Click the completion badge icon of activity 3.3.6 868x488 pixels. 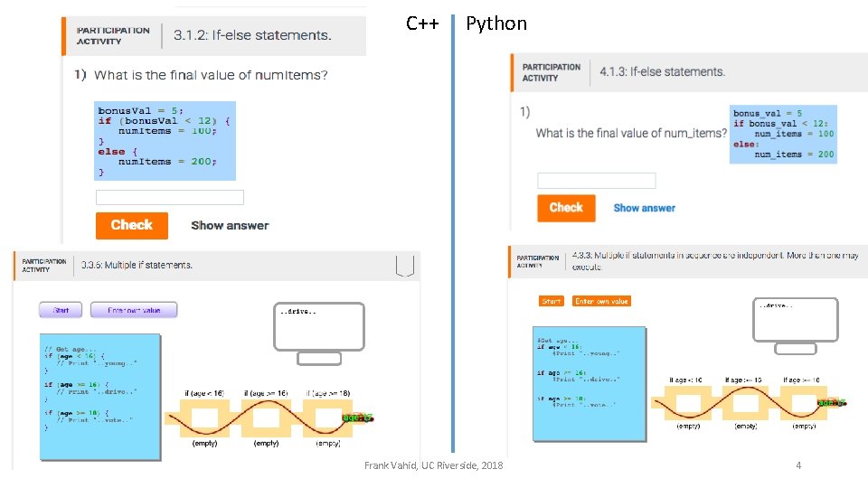[x=405, y=266]
